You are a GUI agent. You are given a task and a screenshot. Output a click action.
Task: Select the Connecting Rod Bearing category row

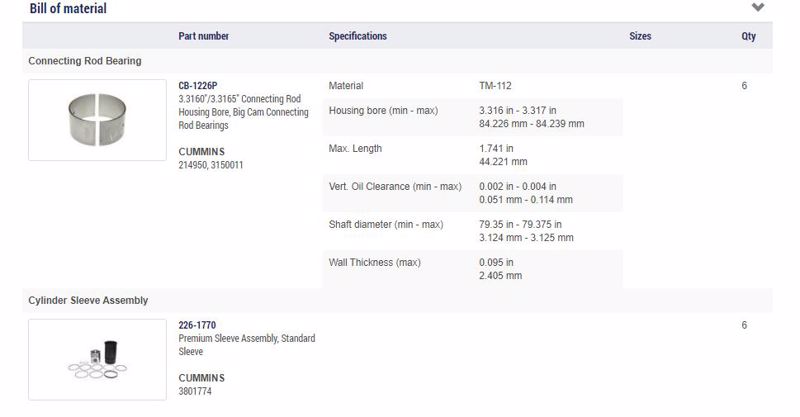397,61
